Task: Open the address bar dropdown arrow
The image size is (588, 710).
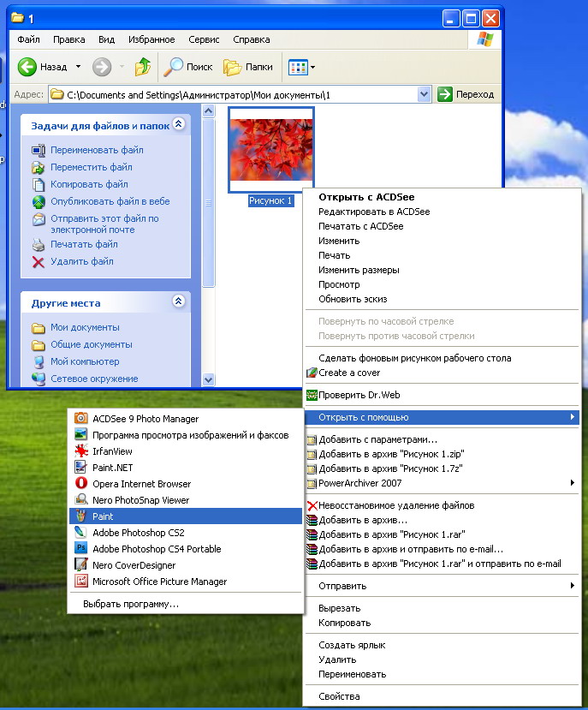Action: click(424, 94)
